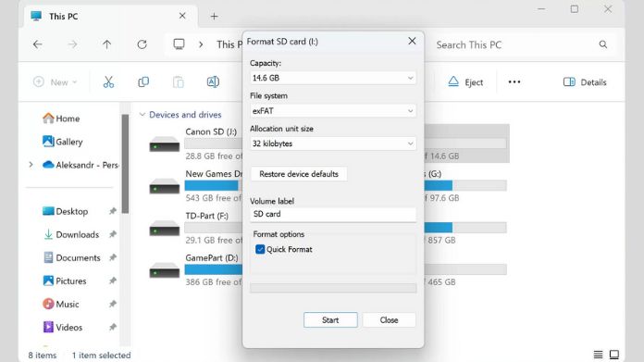Screen dimensions: 644x362
Task: Open Home in the sidebar
Action: (61, 119)
